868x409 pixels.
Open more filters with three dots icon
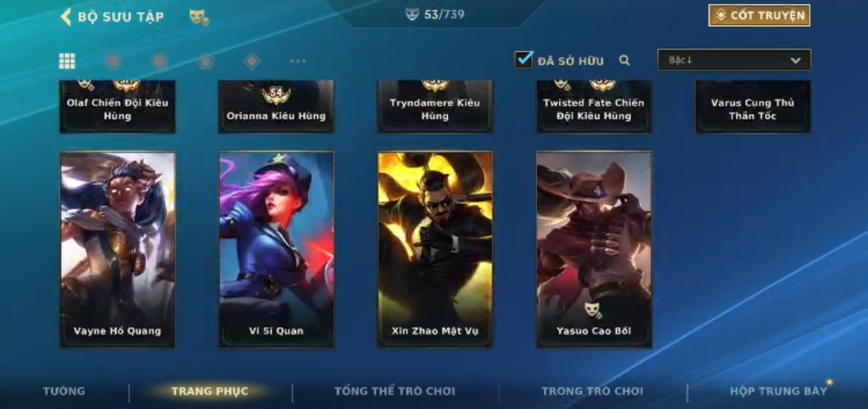coord(298,61)
